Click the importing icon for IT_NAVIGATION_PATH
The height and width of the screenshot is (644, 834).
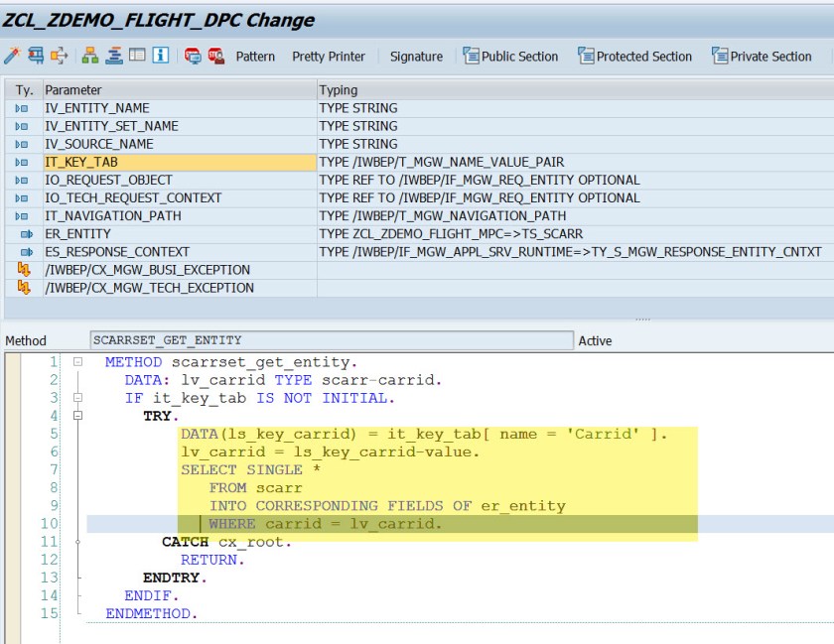tap(21, 216)
